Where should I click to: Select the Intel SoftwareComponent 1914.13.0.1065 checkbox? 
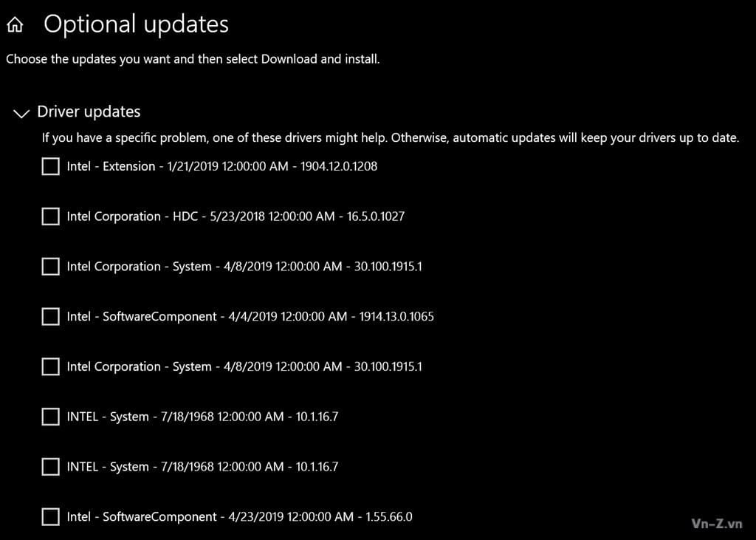50,317
